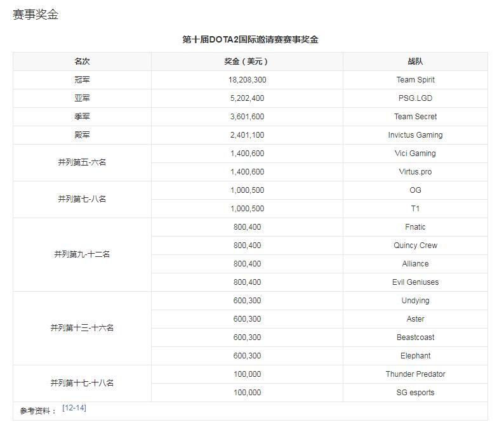Select the prize 600,300 in Beastcoast row
Image resolution: width=504 pixels, height=432 pixels.
[247, 337]
